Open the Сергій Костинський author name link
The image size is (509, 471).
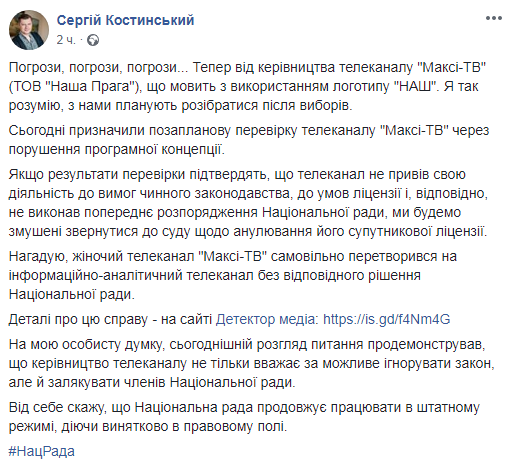[125, 20]
